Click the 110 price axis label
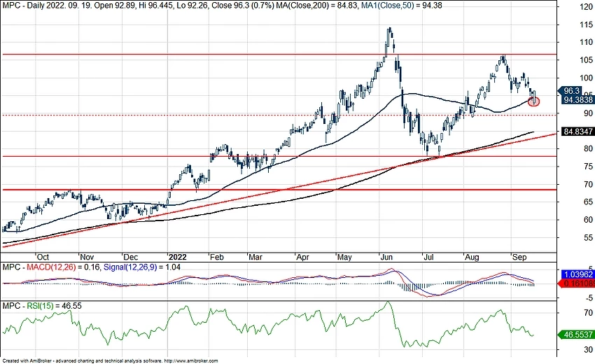Viewport: 595px width, 364px height. 586,42
